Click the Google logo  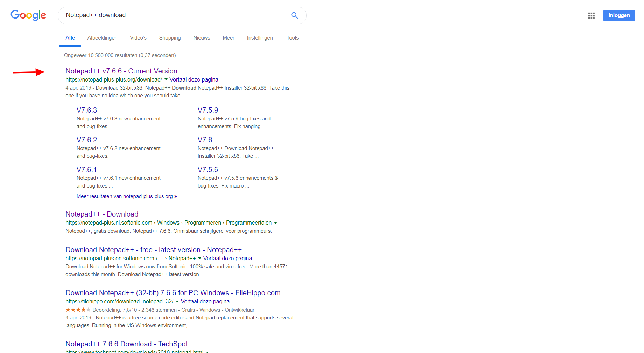pos(28,15)
